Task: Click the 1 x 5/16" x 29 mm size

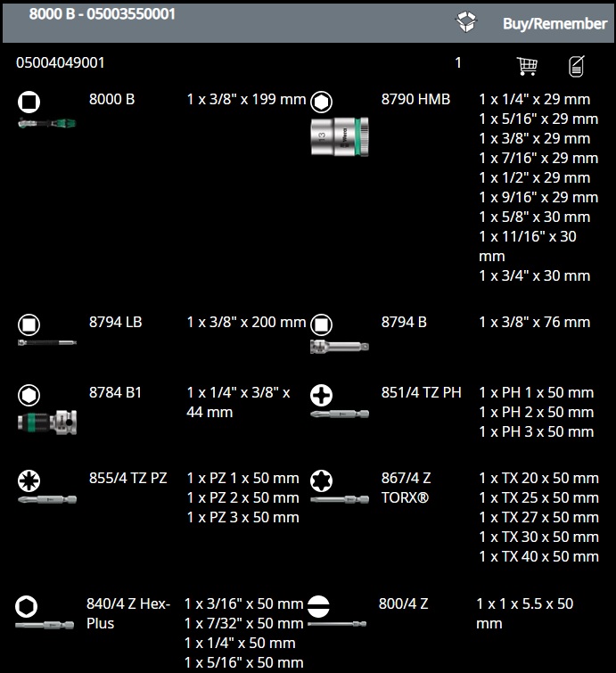Action: point(538,119)
